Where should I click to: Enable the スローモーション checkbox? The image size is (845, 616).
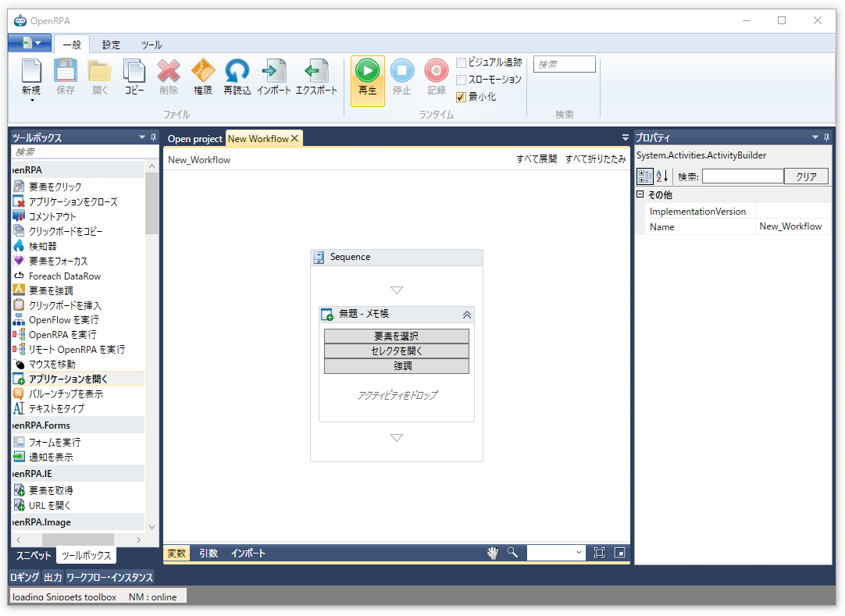(461, 80)
